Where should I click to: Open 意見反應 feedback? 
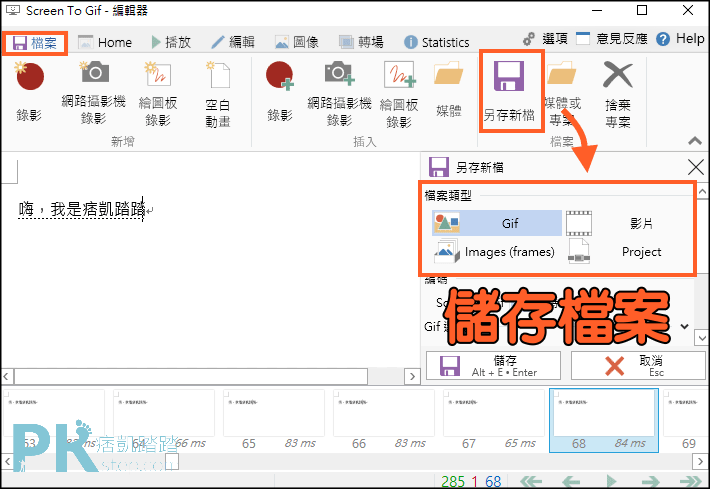click(x=612, y=39)
